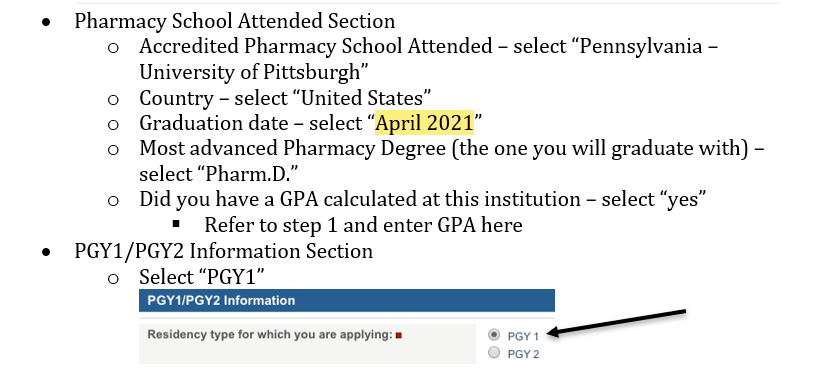Click the black arrow pointing at PGY 1

617,323
